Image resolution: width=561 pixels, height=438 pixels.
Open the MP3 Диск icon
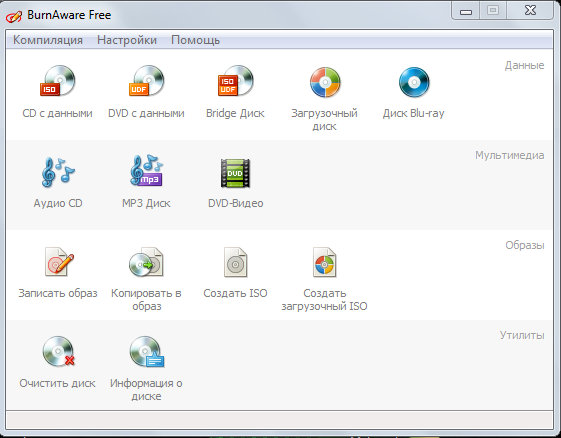[146, 171]
